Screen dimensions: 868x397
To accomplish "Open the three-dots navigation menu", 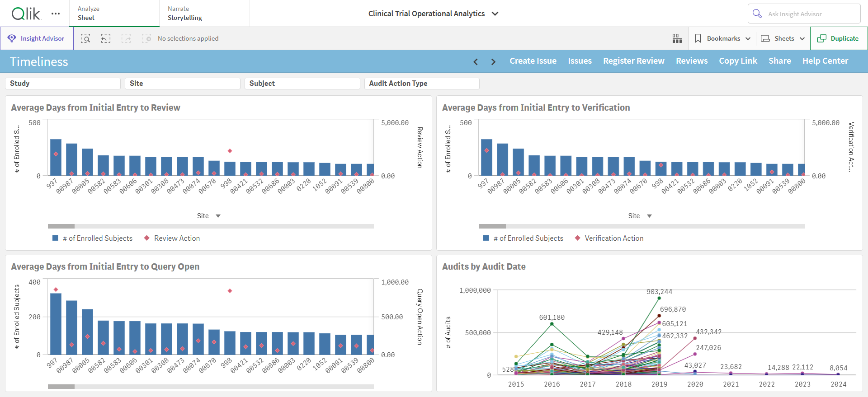I will coord(56,14).
